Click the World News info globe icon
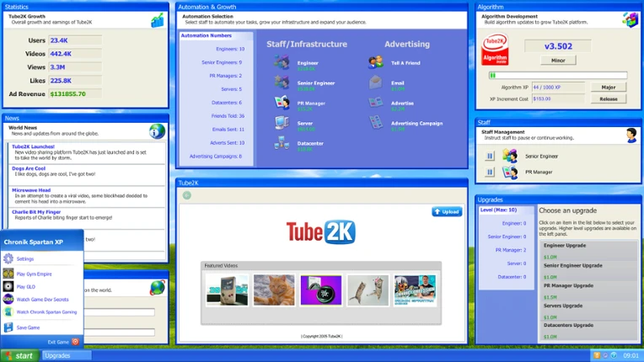644x362 pixels. [158, 131]
